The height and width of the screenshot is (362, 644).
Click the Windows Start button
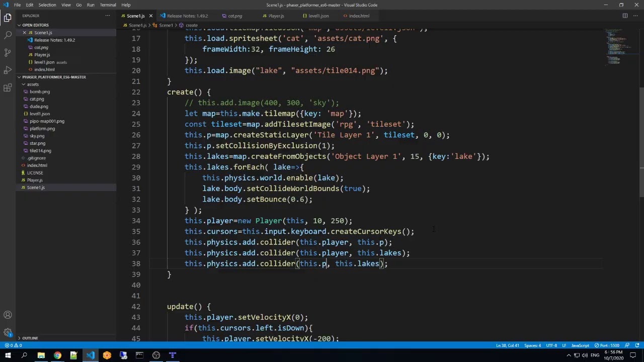[8, 355]
